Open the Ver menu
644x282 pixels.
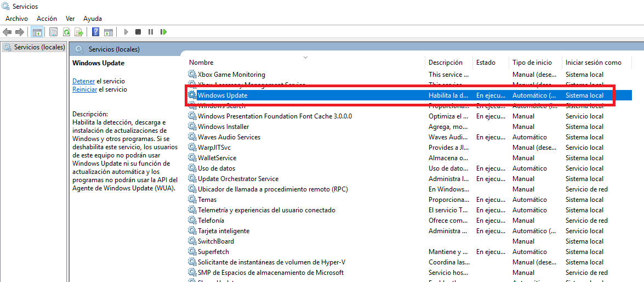70,19
